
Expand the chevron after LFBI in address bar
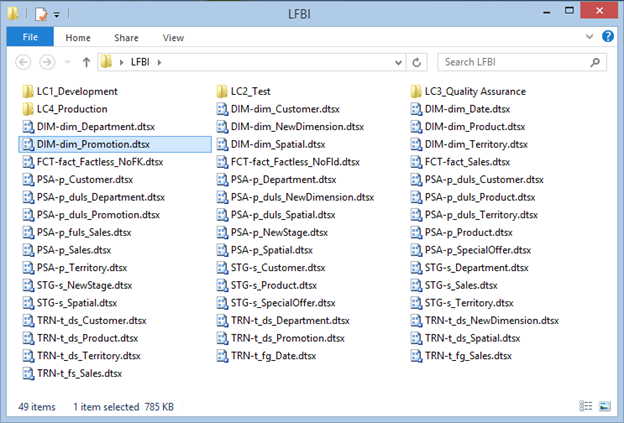(159, 62)
